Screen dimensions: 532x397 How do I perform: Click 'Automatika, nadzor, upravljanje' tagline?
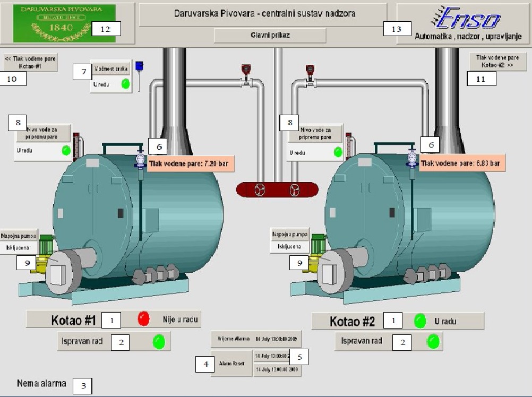[x=468, y=36]
